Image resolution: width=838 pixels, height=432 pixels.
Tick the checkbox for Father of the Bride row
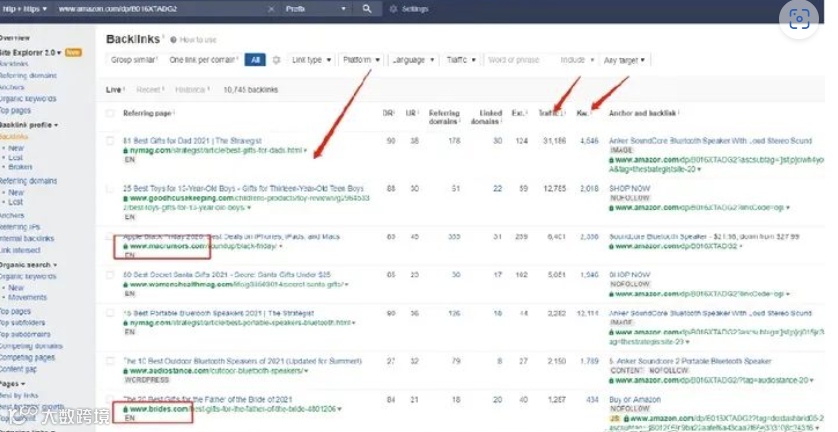point(110,399)
